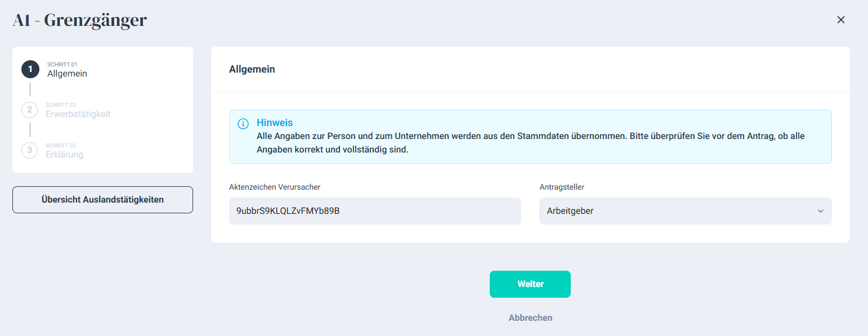
Task: Click the Aktenzeichen Verursacher input field
Action: tap(375, 211)
